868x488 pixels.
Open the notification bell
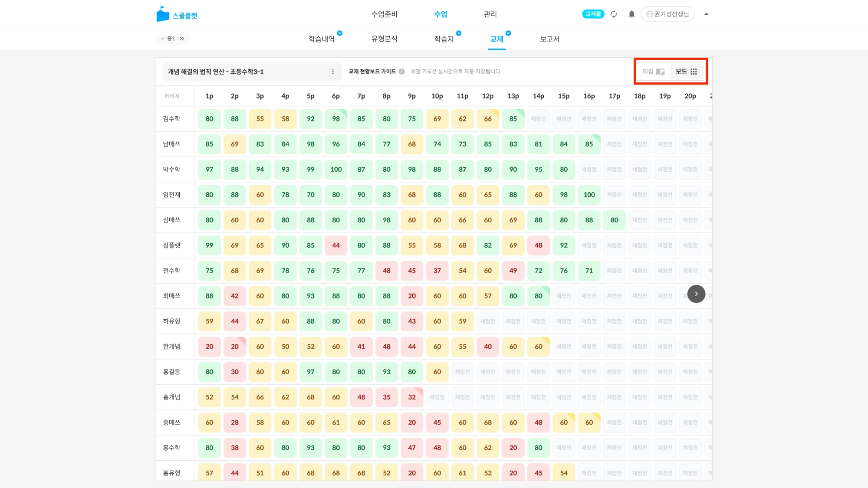click(631, 14)
